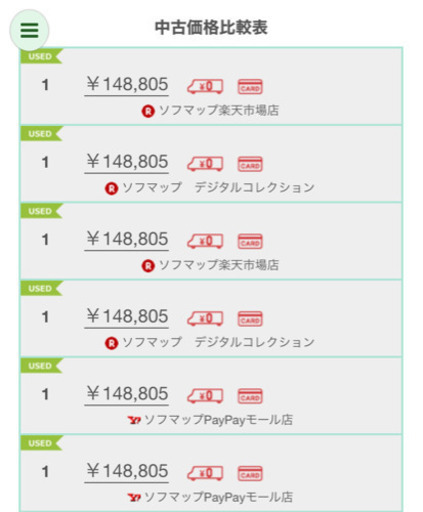Click free shipping truck icon in fifth listing
This screenshot has width=423, height=512.
205,396
